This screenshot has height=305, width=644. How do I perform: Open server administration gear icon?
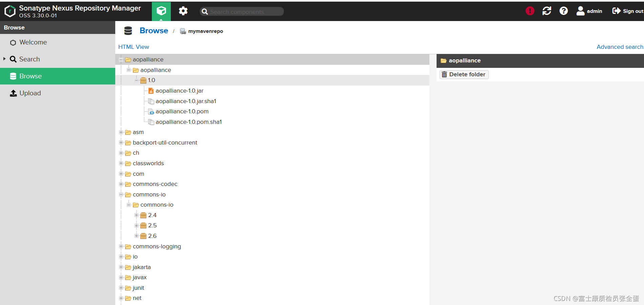(183, 11)
